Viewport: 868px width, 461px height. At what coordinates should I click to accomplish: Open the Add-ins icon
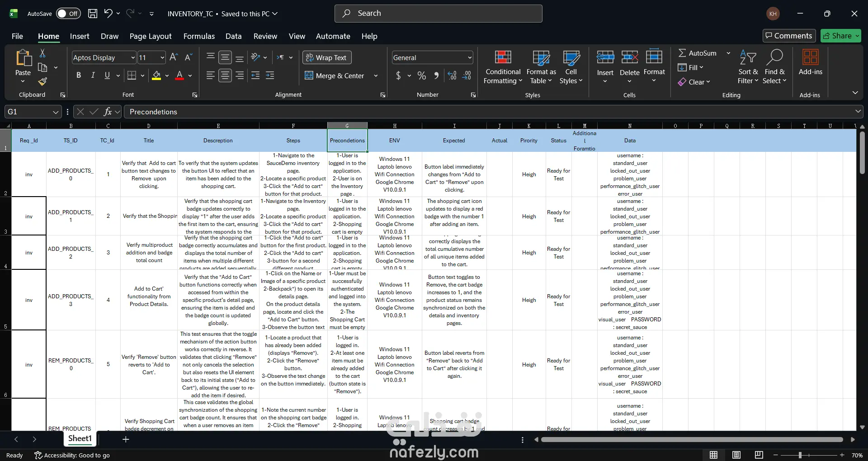[x=811, y=57]
